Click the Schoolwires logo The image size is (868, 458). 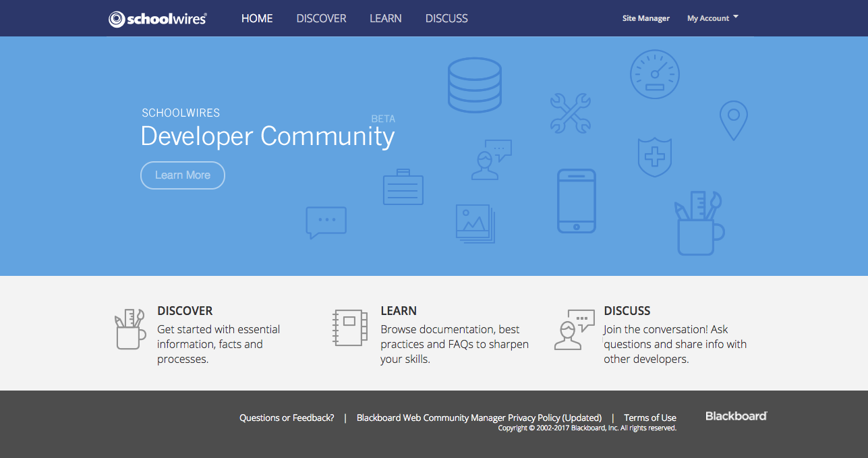point(158,19)
